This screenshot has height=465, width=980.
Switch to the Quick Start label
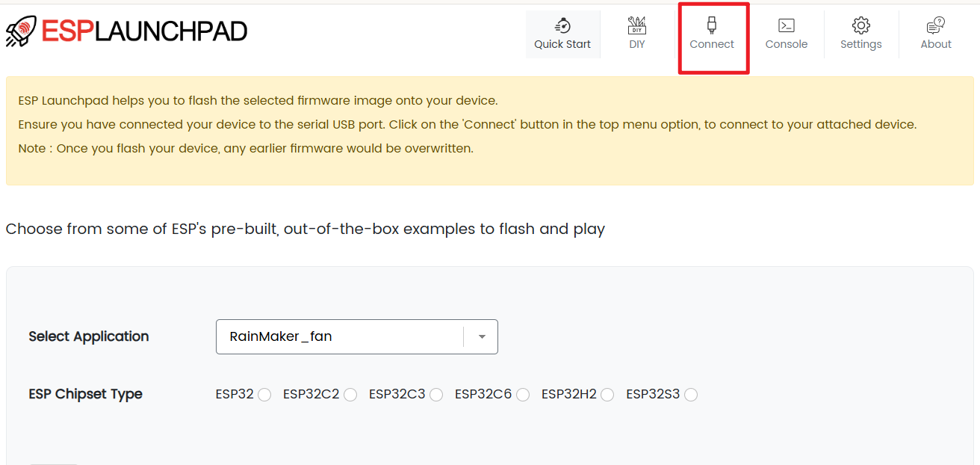click(562, 44)
